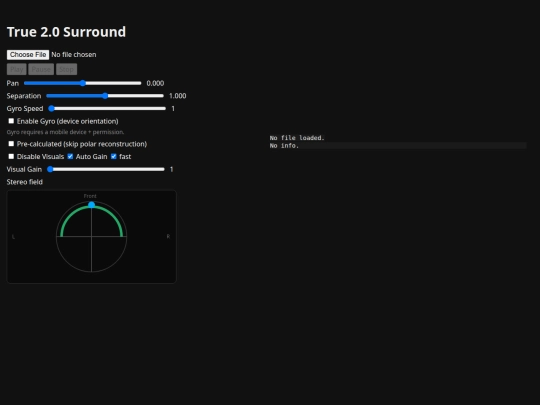Click the Separation slider track
Screen dimensions: 540x405
(x=105, y=96)
